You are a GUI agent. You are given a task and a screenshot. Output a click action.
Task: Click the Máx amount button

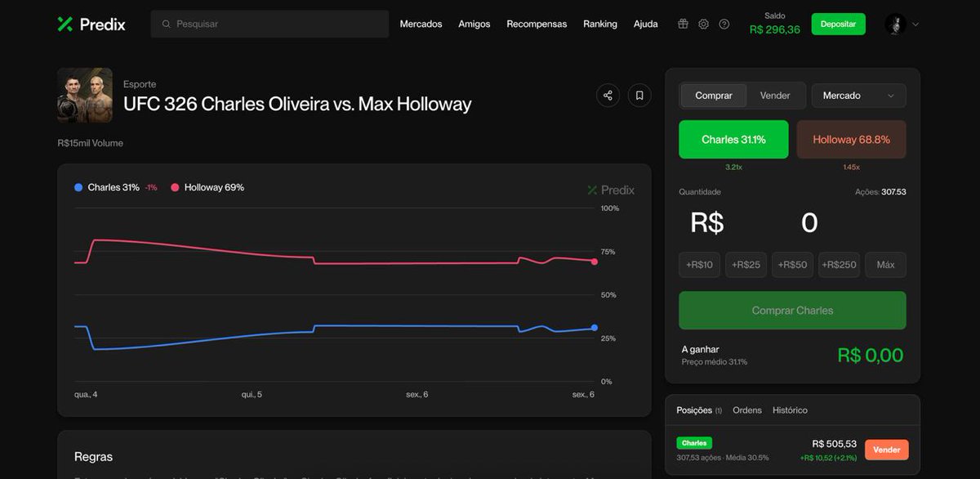885,265
